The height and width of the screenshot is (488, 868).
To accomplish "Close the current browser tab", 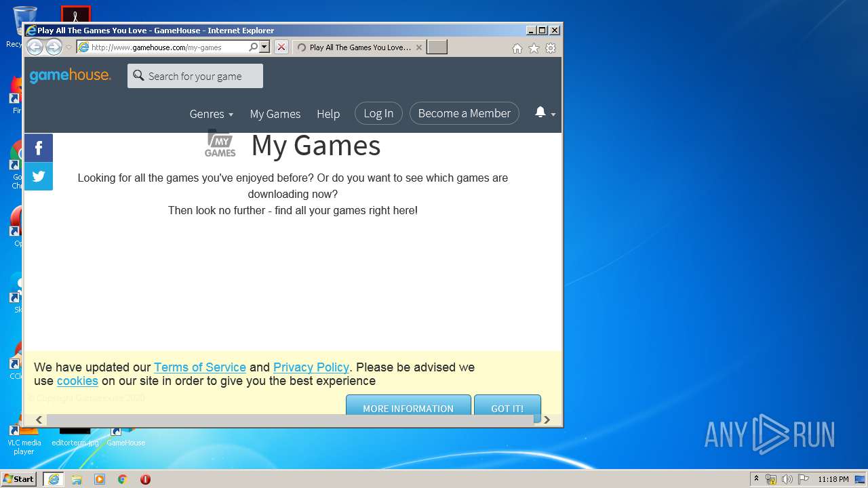I will coord(418,47).
